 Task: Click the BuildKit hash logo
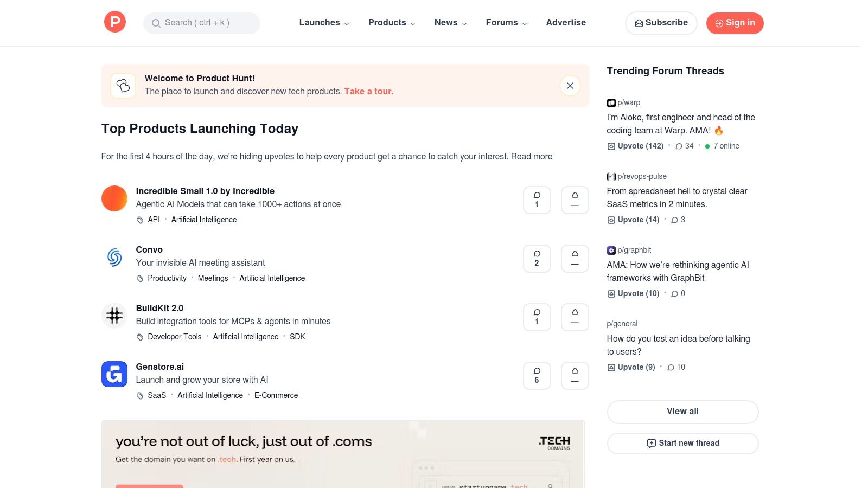pyautogui.click(x=114, y=316)
